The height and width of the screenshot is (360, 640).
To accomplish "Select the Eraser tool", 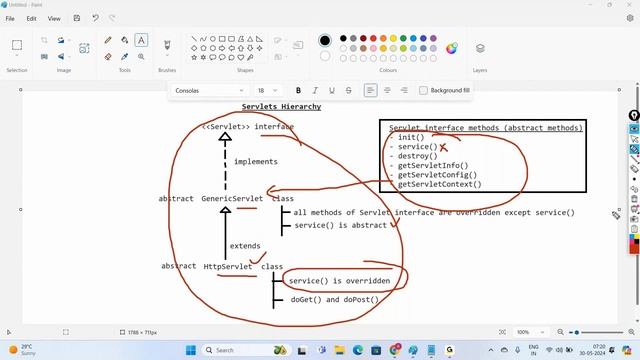I will point(108,57).
